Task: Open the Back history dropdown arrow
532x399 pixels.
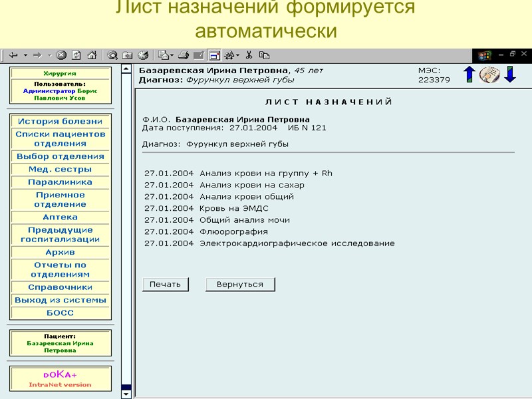Action: [x=25, y=55]
